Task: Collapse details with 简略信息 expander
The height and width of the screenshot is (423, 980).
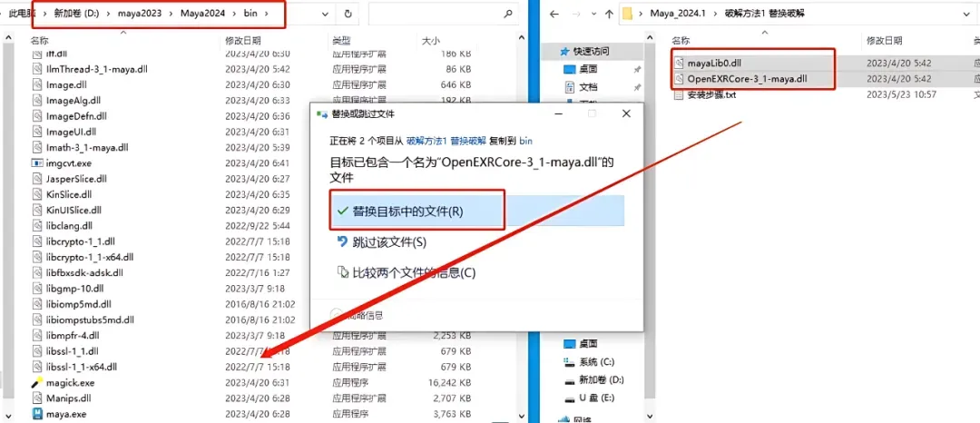Action: pos(337,314)
